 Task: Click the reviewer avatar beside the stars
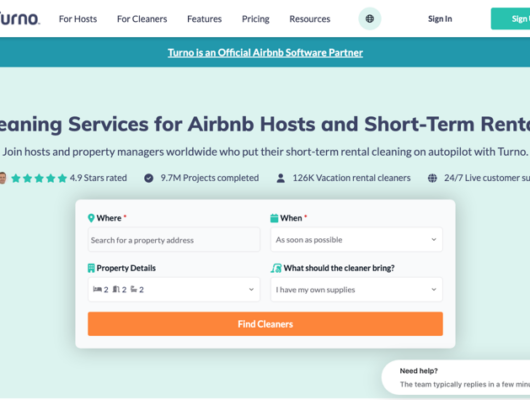coord(3,178)
